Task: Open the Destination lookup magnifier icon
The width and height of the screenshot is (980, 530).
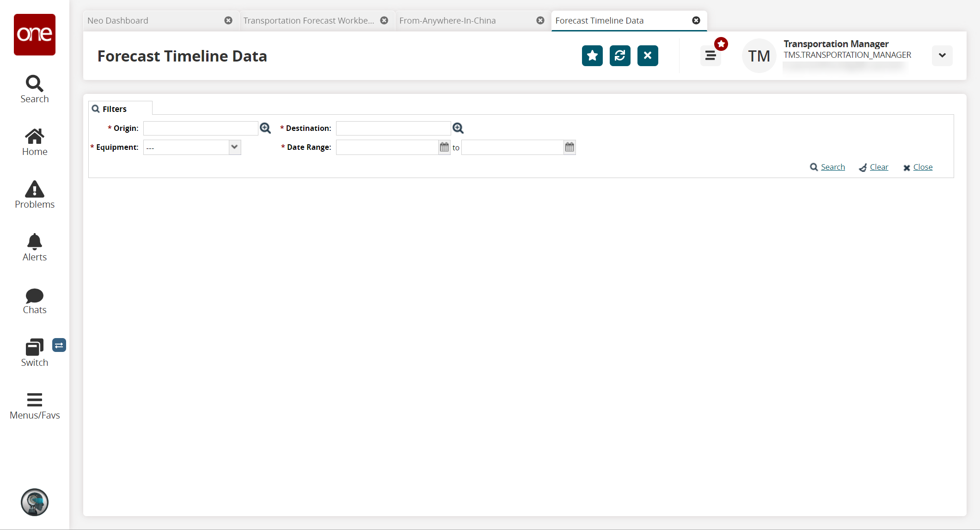Action: 458,128
